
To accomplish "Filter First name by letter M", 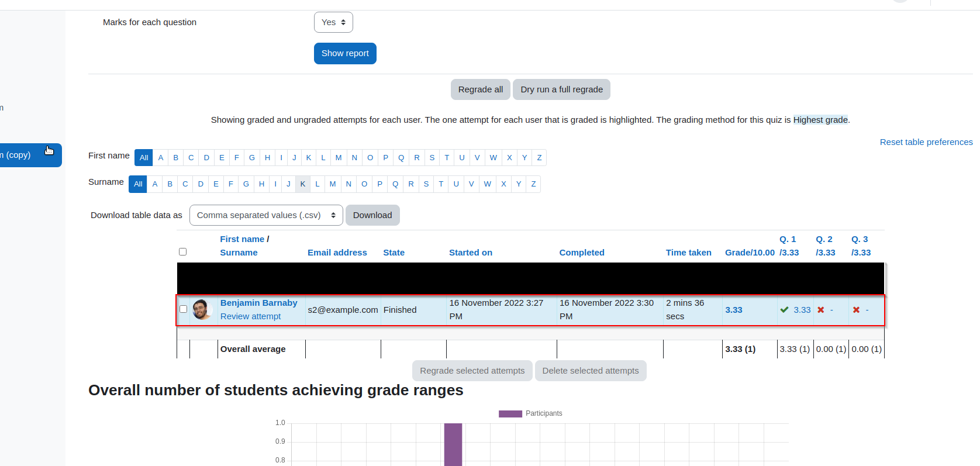I will pos(339,158).
